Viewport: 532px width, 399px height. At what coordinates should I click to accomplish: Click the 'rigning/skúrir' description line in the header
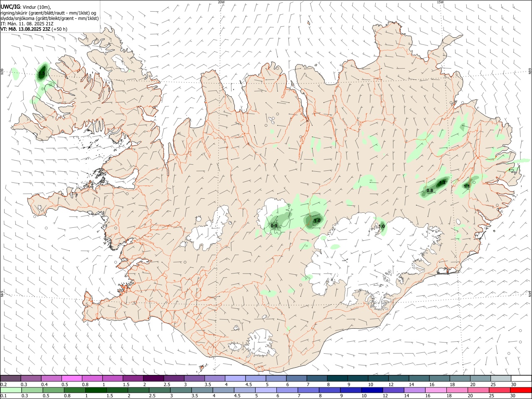pyautogui.click(x=48, y=12)
